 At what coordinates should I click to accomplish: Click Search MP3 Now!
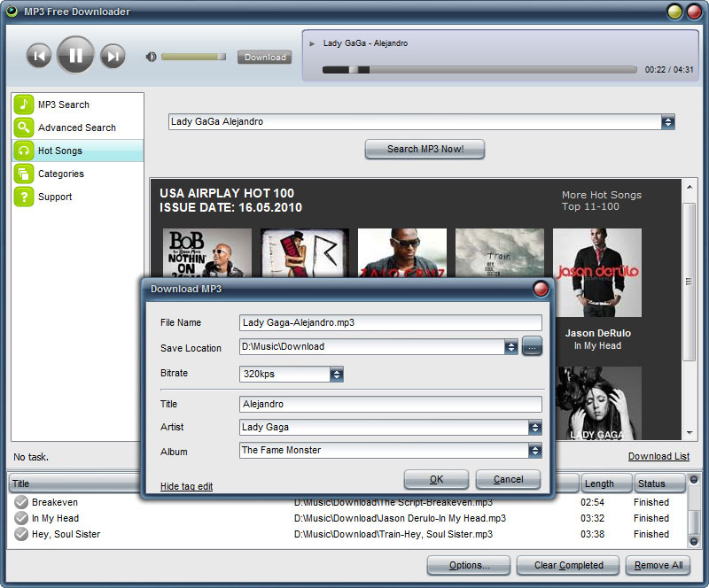(x=425, y=149)
